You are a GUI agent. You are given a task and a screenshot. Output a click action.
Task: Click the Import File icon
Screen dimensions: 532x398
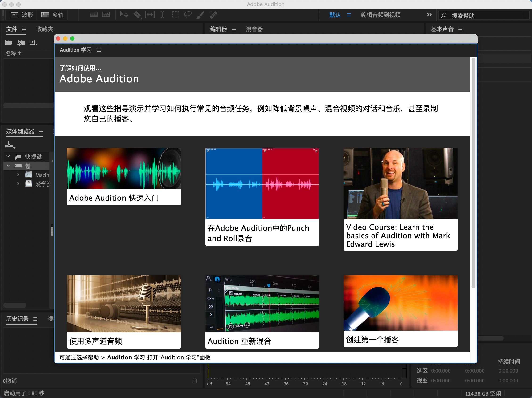21,43
